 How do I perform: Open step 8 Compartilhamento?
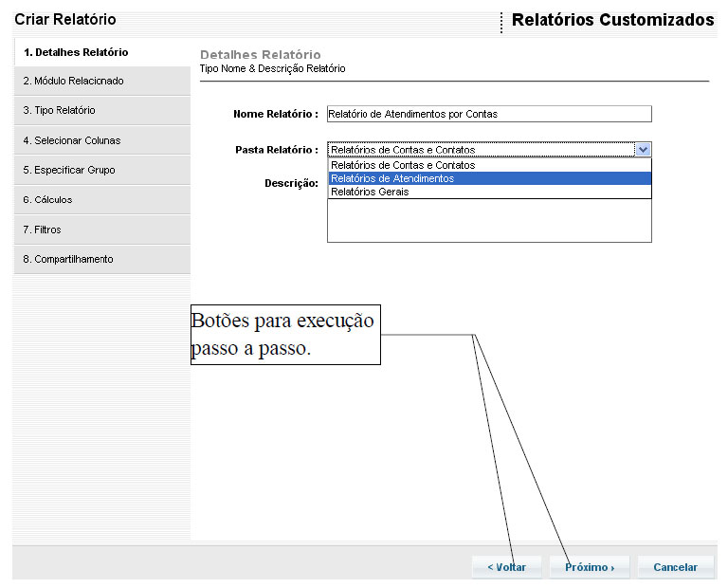point(68,259)
